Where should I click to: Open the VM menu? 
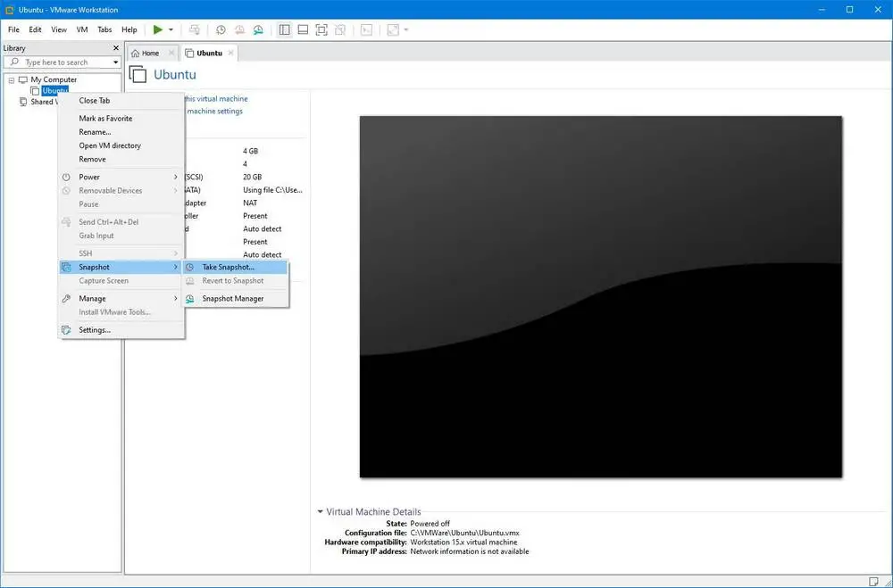point(82,29)
